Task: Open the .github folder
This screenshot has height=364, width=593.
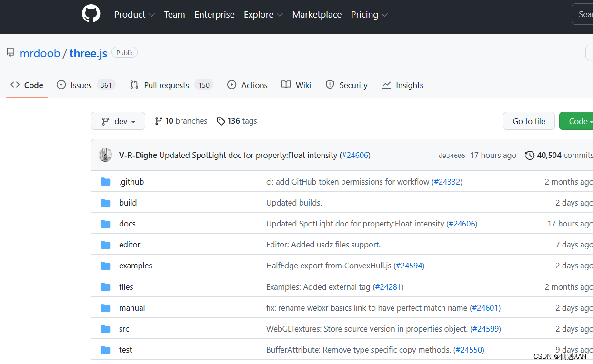Action: [x=131, y=182]
